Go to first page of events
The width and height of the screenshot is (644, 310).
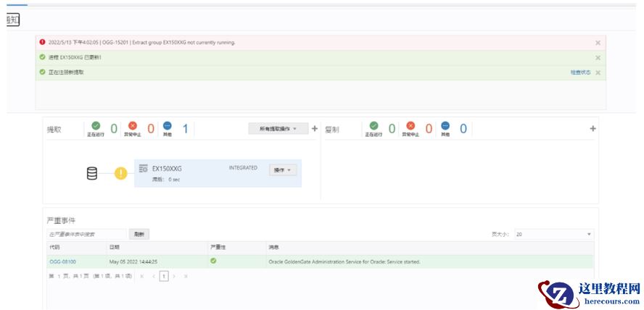point(142,277)
